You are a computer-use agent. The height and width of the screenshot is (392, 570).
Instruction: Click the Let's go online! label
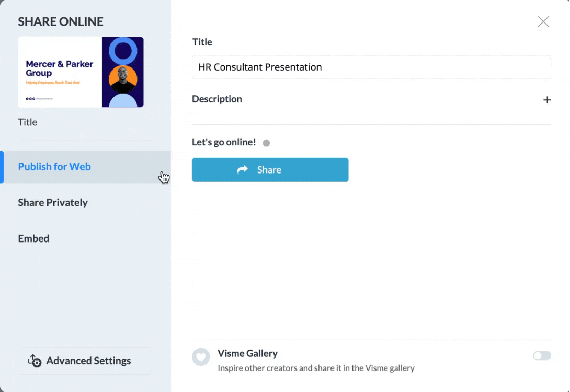[224, 142]
